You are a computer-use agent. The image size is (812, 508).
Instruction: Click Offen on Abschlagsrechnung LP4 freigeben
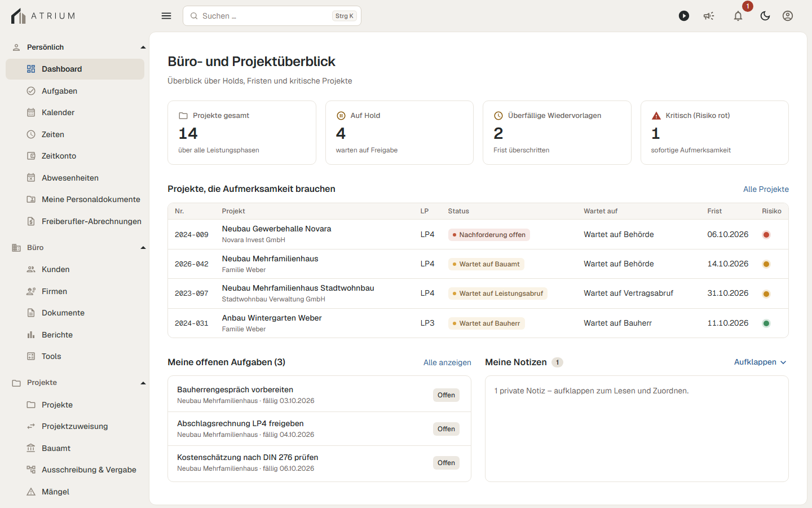446,429
